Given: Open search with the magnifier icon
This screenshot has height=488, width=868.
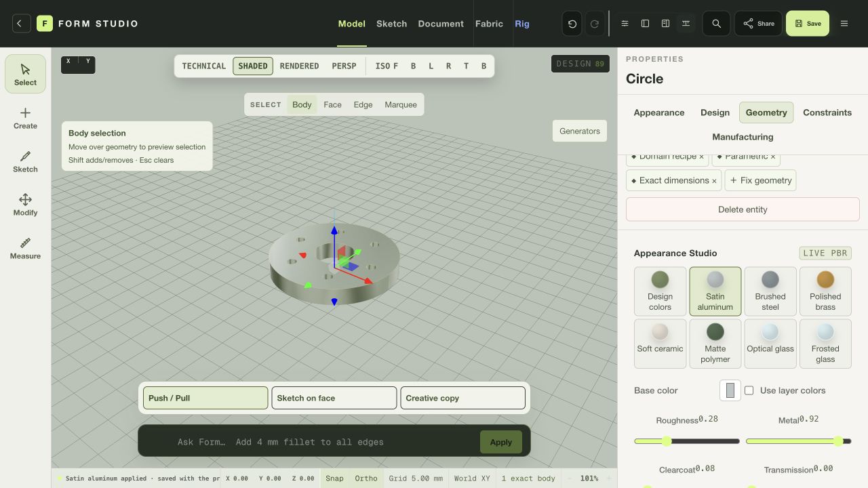Looking at the screenshot, I should [716, 24].
